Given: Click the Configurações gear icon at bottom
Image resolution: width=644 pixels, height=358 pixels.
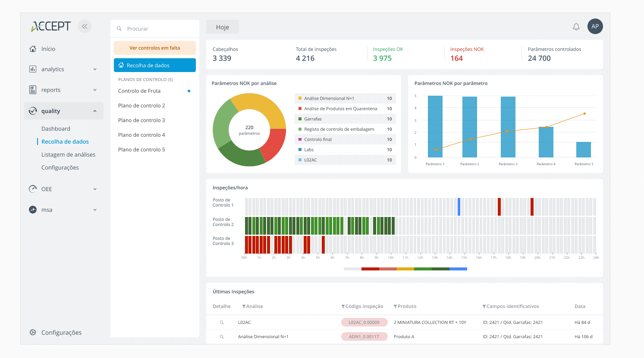Looking at the screenshot, I should [x=33, y=333].
